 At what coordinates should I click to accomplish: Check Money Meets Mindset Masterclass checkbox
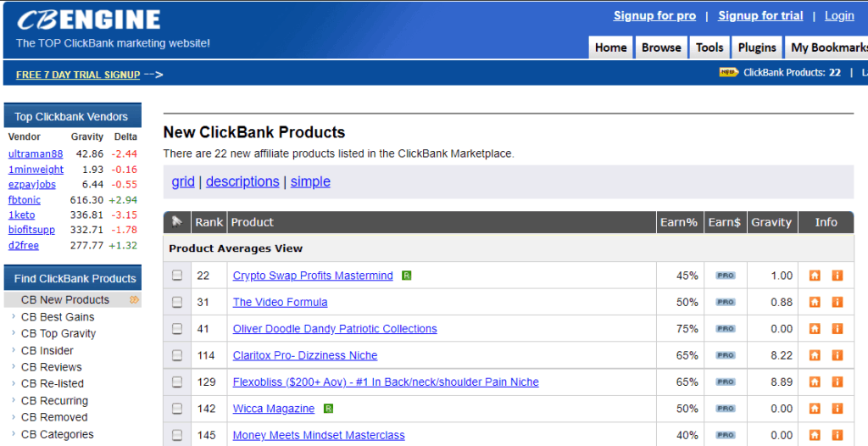coord(176,435)
